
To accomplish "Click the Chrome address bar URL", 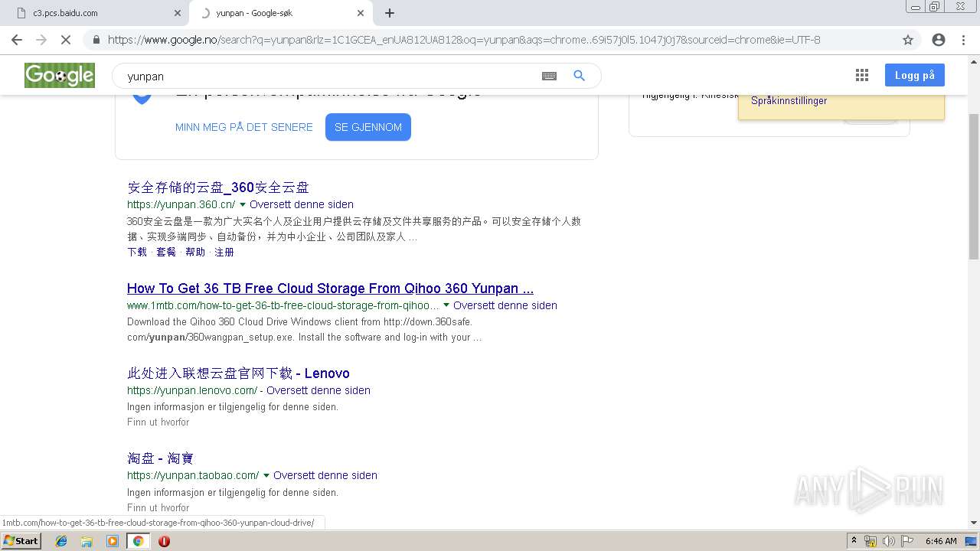I will point(464,40).
